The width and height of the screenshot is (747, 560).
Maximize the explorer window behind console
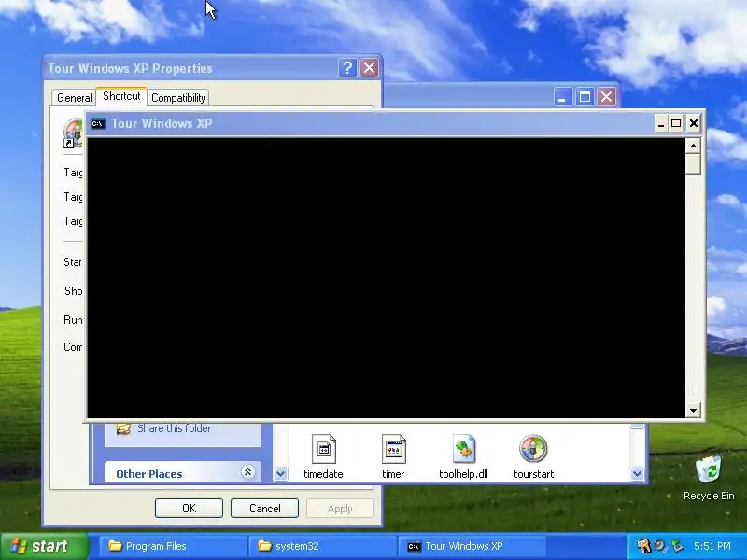coord(585,97)
